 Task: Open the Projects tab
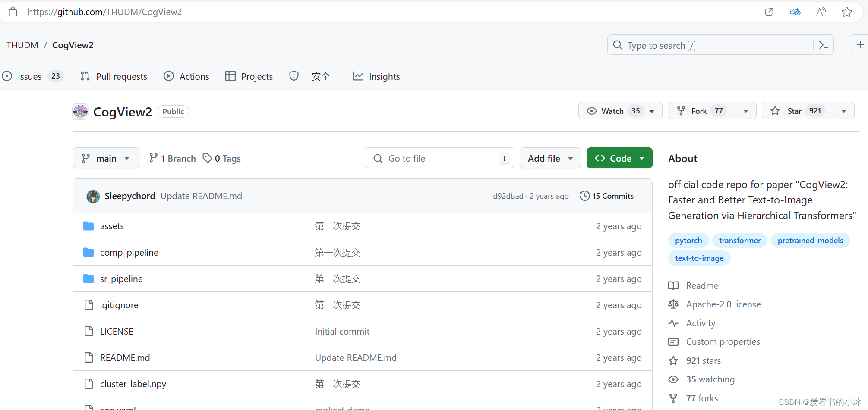tap(249, 76)
